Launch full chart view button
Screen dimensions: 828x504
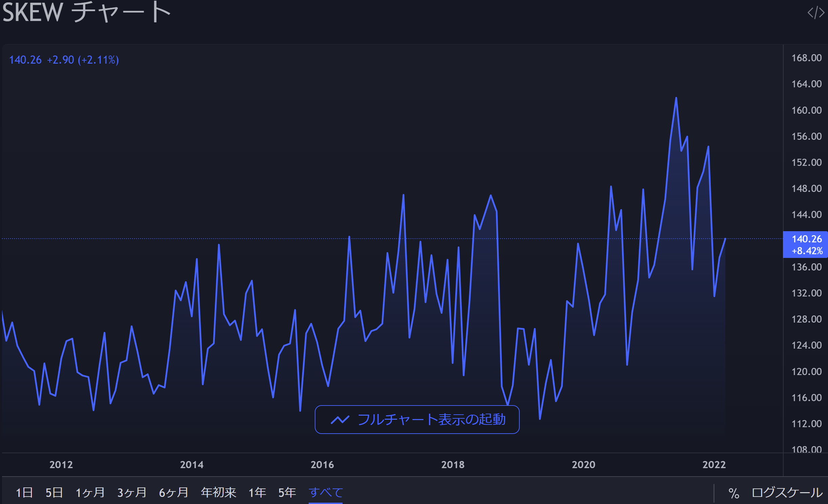(417, 420)
